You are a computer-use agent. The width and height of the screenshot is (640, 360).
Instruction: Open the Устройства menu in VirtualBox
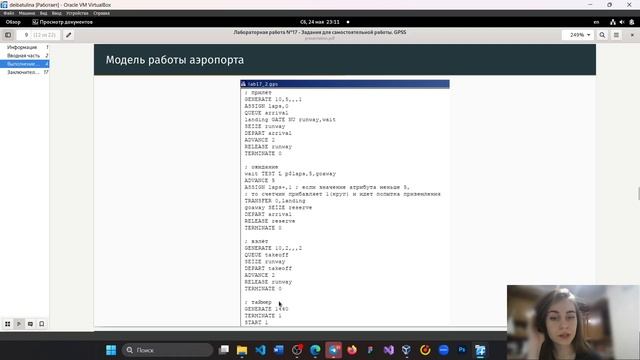coord(77,13)
